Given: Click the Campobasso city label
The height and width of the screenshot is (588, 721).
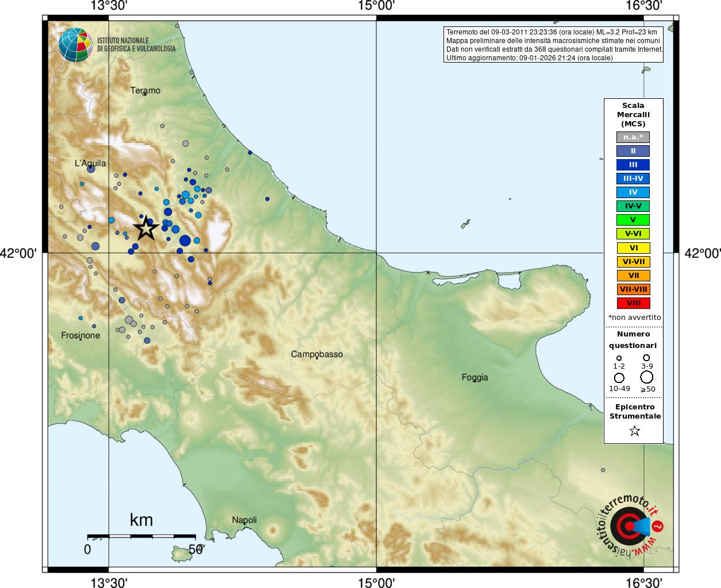Looking at the screenshot, I should 317,354.
